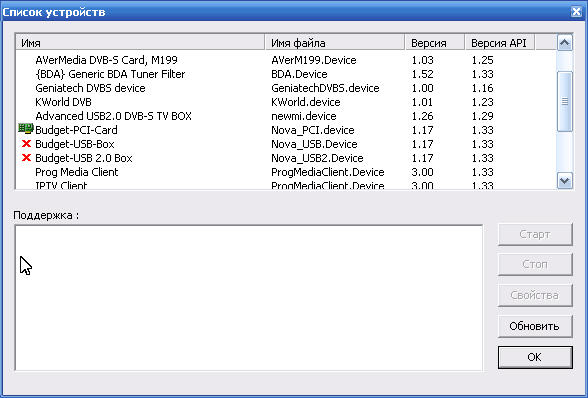
Task: Select Geniatech DVBS device row
Action: (90, 88)
